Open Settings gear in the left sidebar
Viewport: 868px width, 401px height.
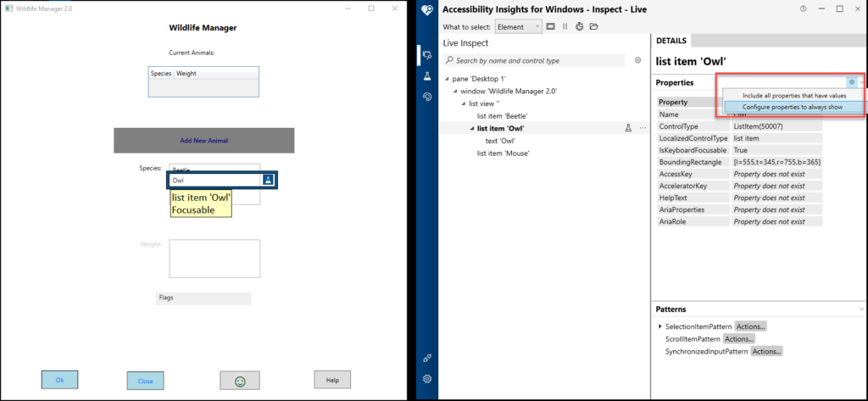(427, 380)
